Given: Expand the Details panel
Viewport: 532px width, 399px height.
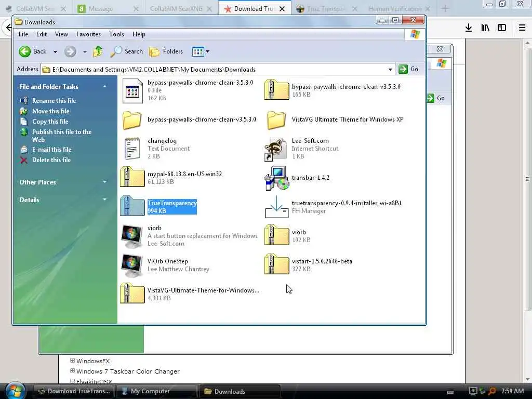Looking at the screenshot, I should [x=104, y=200].
